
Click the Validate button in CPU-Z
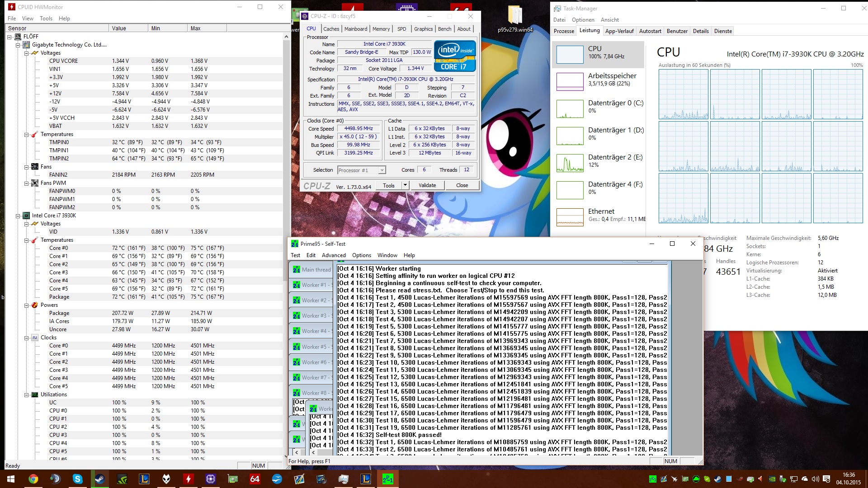click(x=427, y=185)
